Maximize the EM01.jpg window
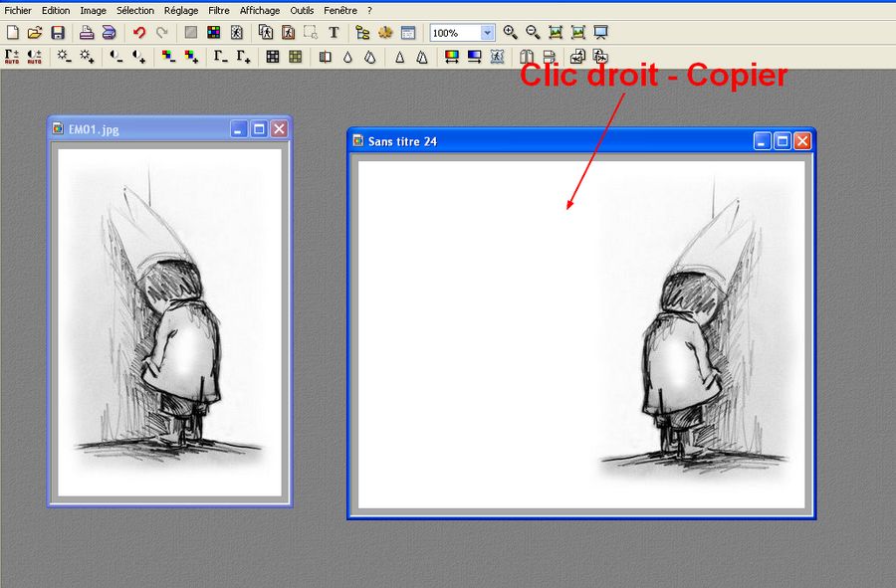This screenshot has width=896, height=588. click(259, 129)
